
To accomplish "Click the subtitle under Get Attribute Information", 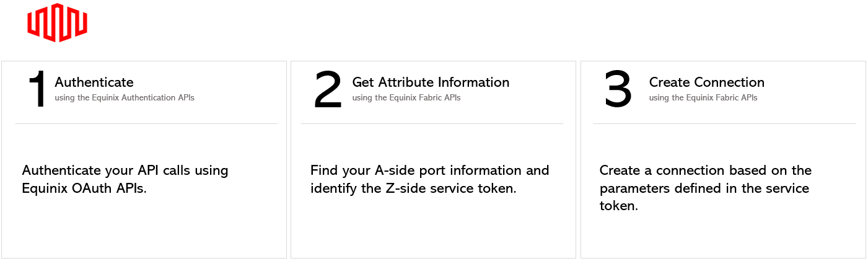I will (x=406, y=97).
